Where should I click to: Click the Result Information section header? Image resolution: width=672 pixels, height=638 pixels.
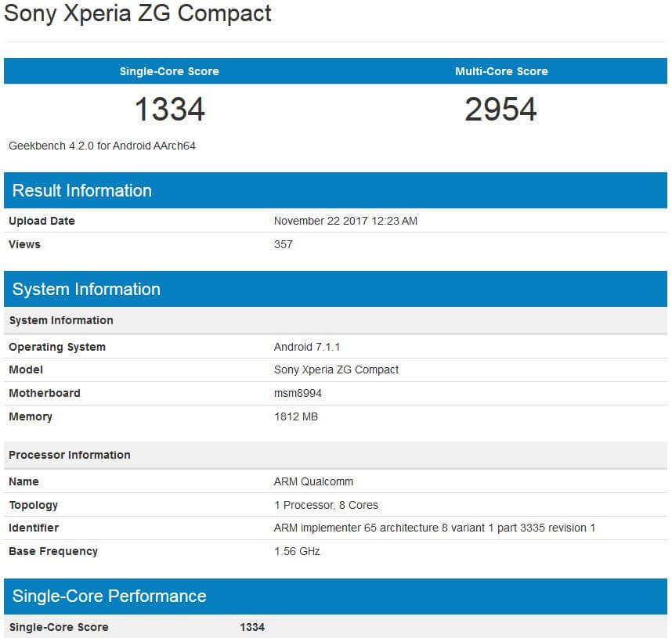[x=335, y=190]
